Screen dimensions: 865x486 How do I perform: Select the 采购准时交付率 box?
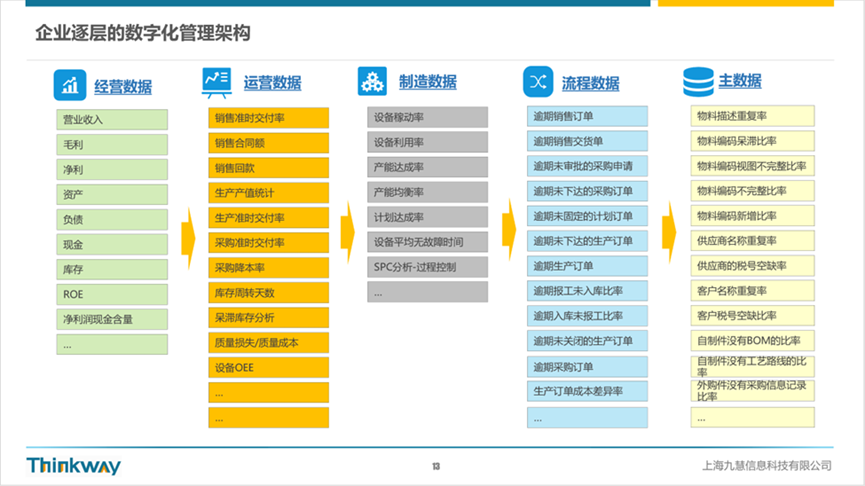pyautogui.click(x=269, y=243)
